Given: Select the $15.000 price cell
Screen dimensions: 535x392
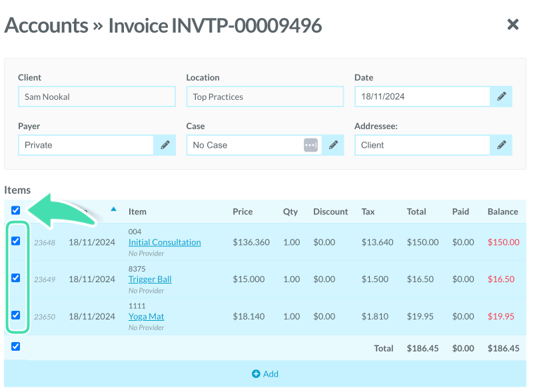Looking at the screenshot, I should tap(249, 279).
